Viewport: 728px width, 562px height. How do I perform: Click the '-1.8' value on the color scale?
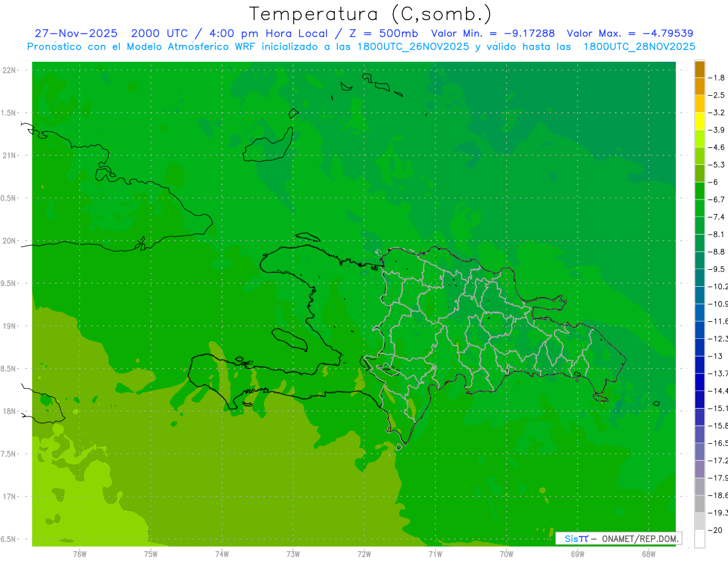(x=717, y=78)
